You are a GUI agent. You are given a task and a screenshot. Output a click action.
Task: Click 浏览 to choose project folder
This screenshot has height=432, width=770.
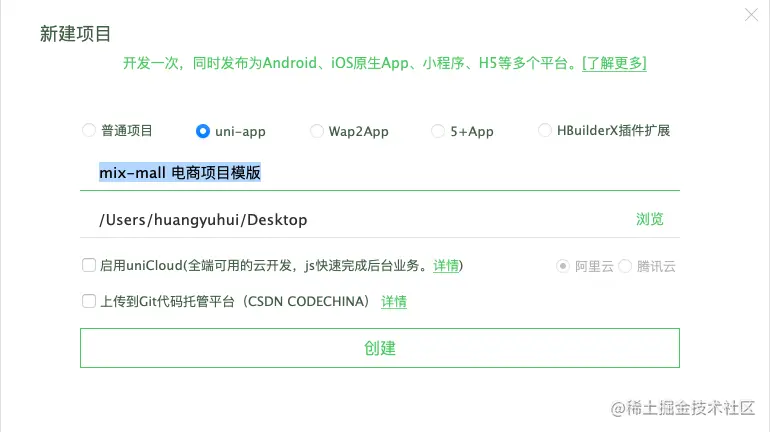pos(649,219)
